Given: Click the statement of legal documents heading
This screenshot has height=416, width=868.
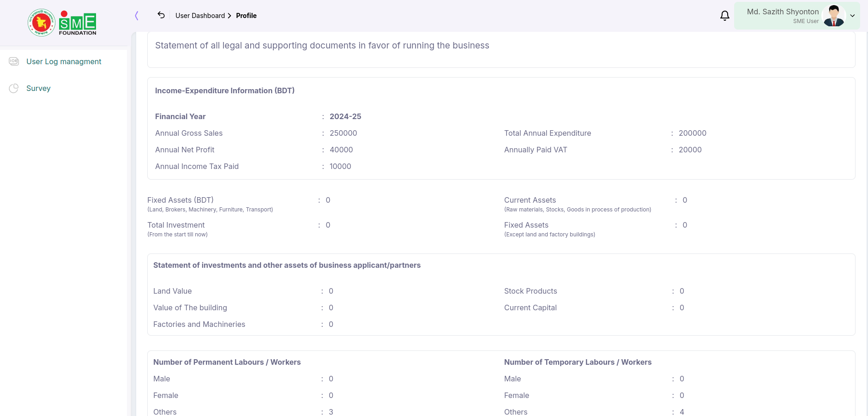Looking at the screenshot, I should click(322, 45).
